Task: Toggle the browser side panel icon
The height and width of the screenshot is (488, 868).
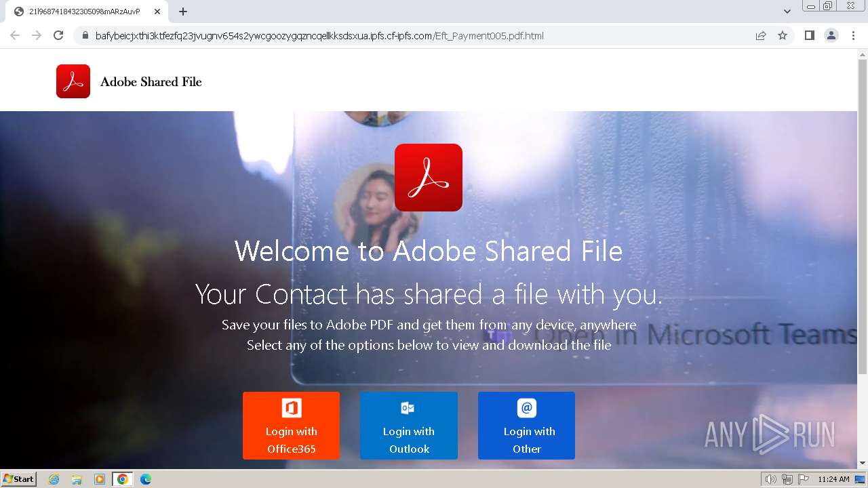Action: (810, 35)
